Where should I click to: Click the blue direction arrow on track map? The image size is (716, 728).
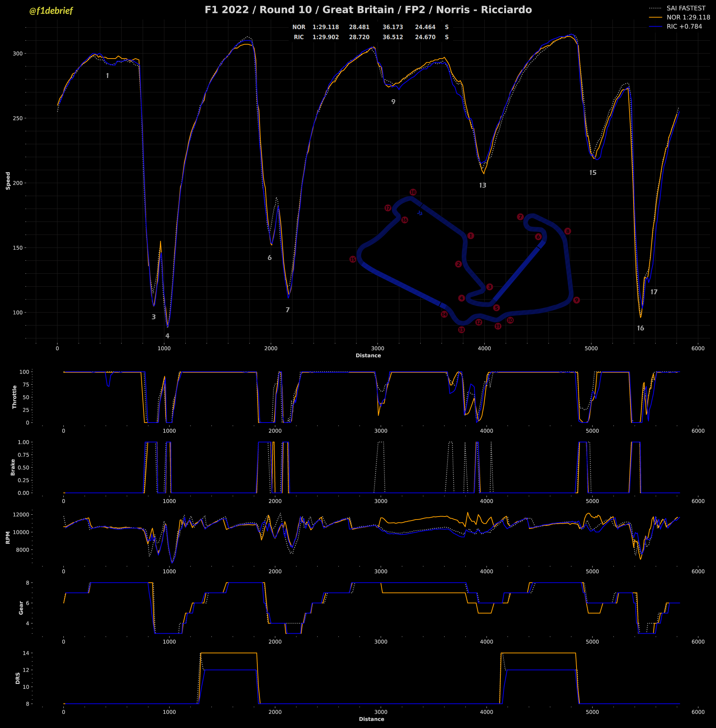[x=420, y=213]
